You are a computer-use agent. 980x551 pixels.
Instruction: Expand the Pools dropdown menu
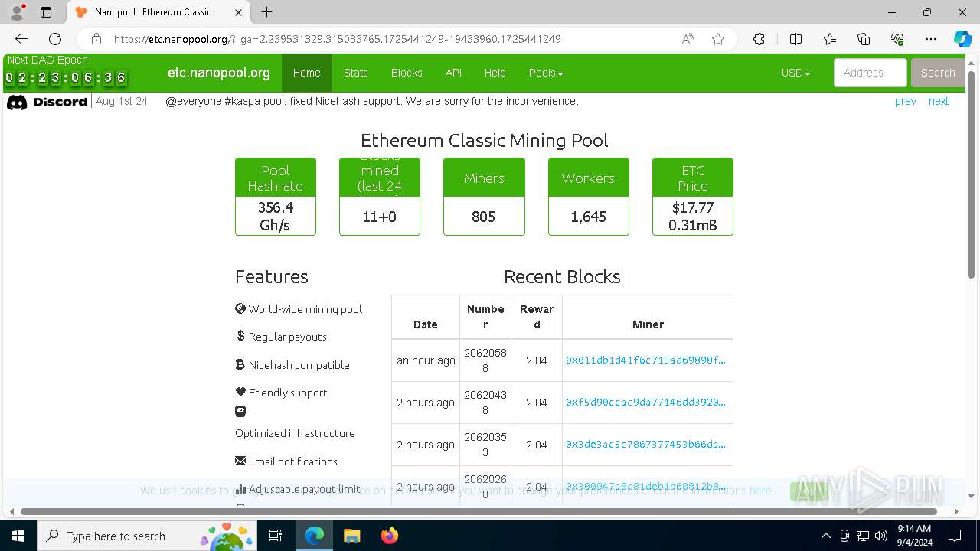click(x=546, y=73)
